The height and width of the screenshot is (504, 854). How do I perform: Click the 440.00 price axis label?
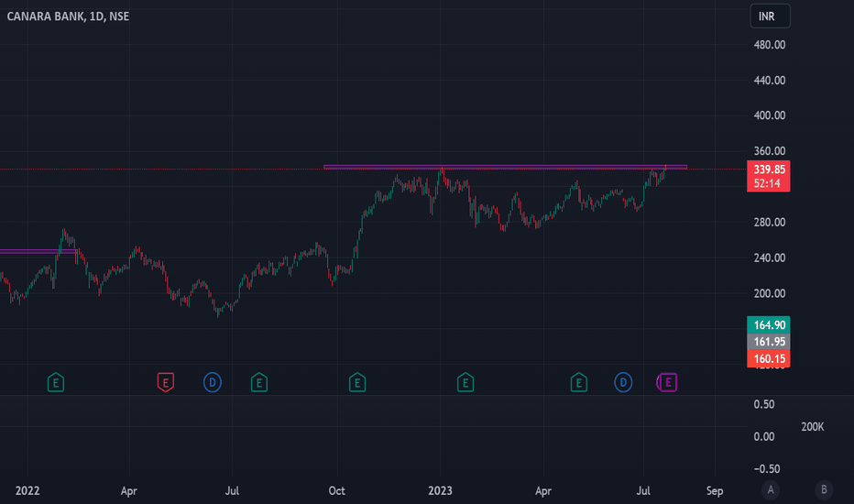[769, 80]
